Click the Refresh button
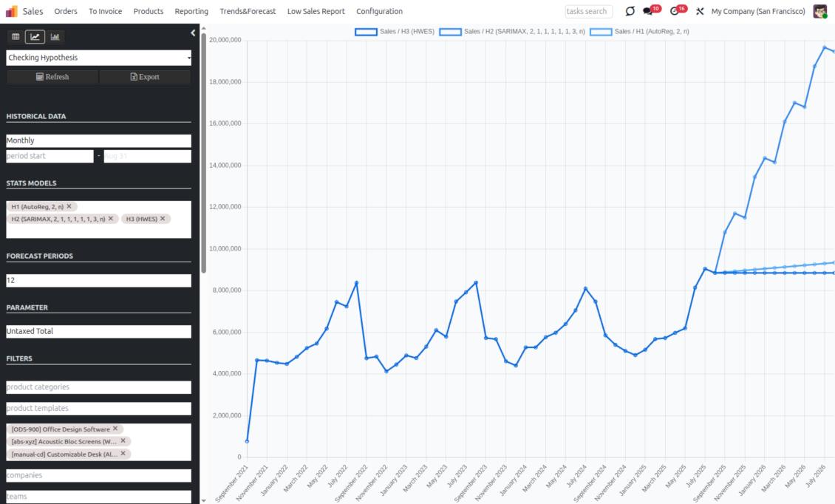 pos(52,76)
